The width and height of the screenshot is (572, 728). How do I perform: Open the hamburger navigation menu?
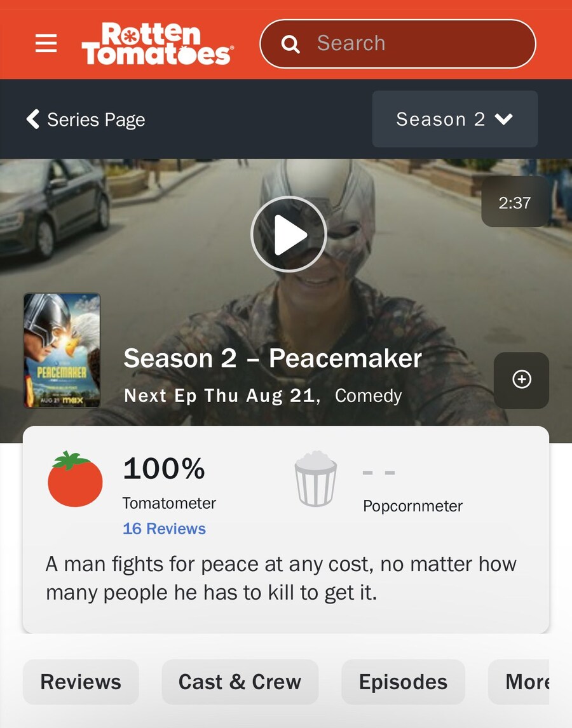(46, 43)
